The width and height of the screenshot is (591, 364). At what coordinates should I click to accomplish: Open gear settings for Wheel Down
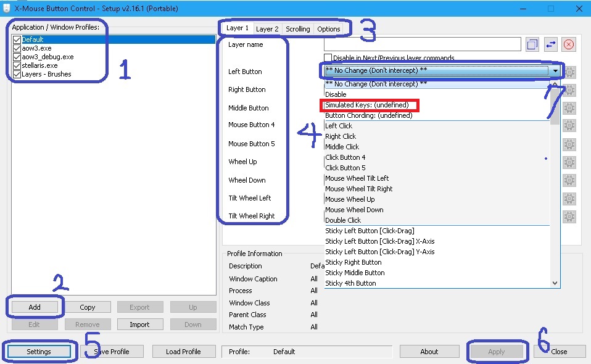569,181
